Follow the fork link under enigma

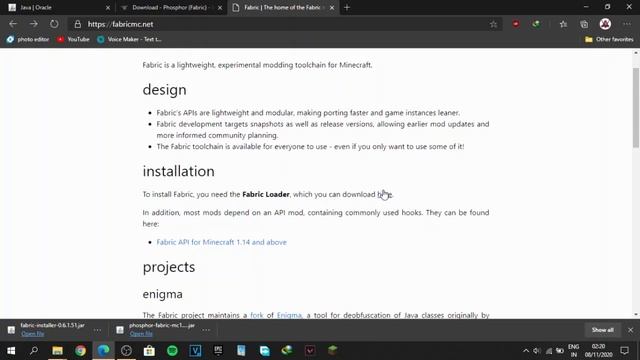pyautogui.click(x=257, y=315)
